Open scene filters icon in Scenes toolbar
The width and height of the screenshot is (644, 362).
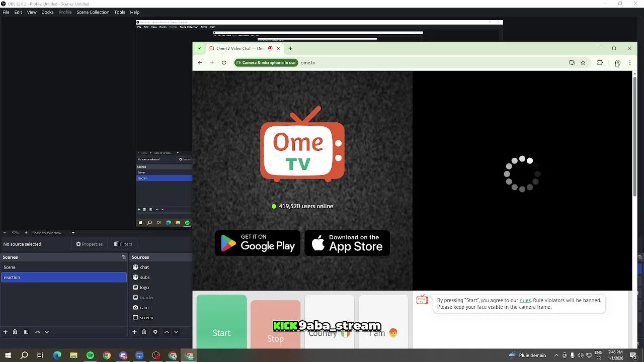coord(26,332)
